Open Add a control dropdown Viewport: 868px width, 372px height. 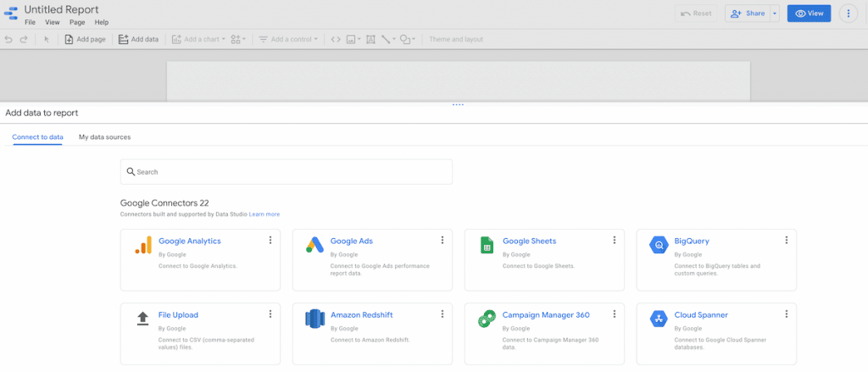click(288, 39)
